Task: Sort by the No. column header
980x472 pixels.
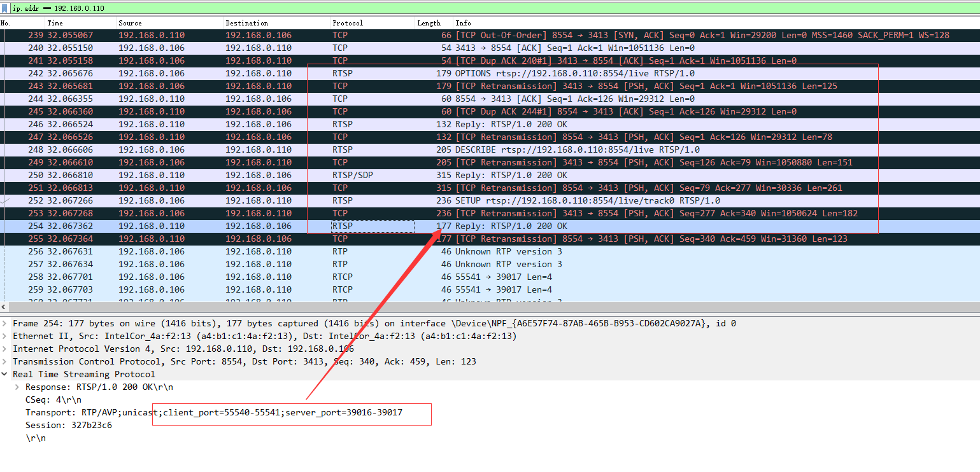Action: click(22, 23)
